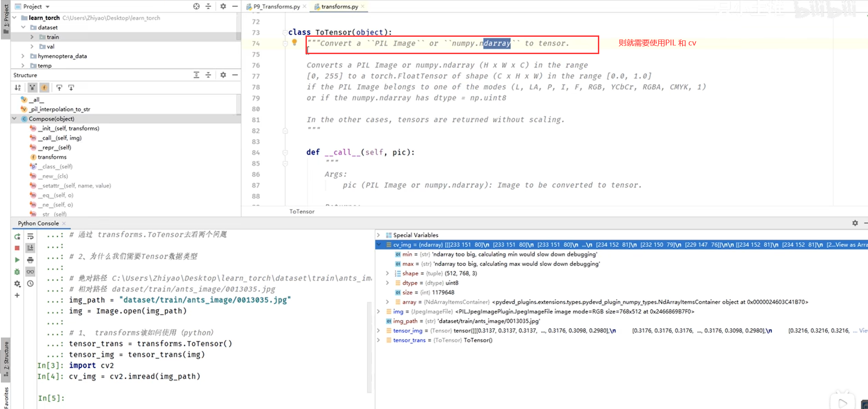Select the Python Console tab
This screenshot has height=409, width=868.
38,223
